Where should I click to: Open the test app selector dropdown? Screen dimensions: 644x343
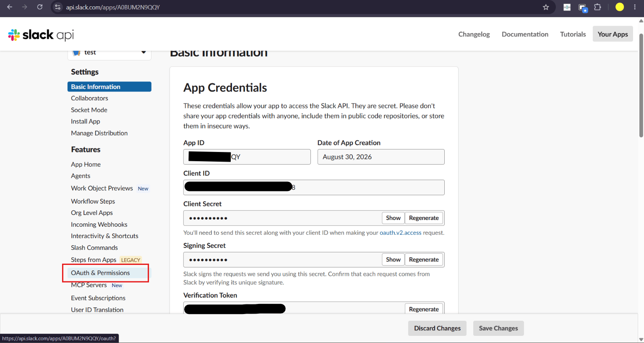110,52
